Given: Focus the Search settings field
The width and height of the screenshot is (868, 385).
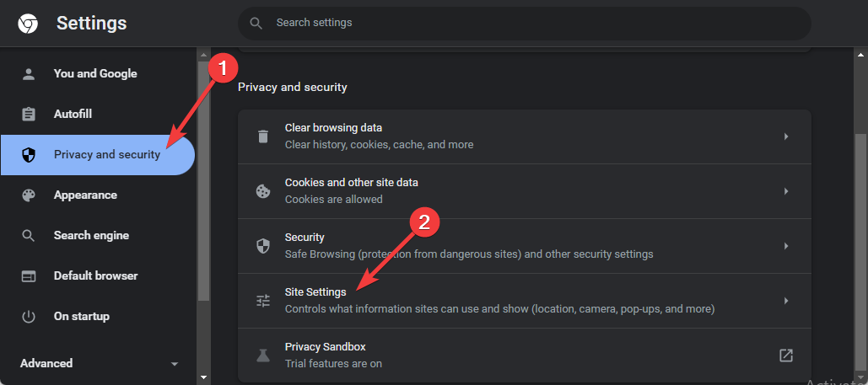Looking at the screenshot, I should coord(524,23).
